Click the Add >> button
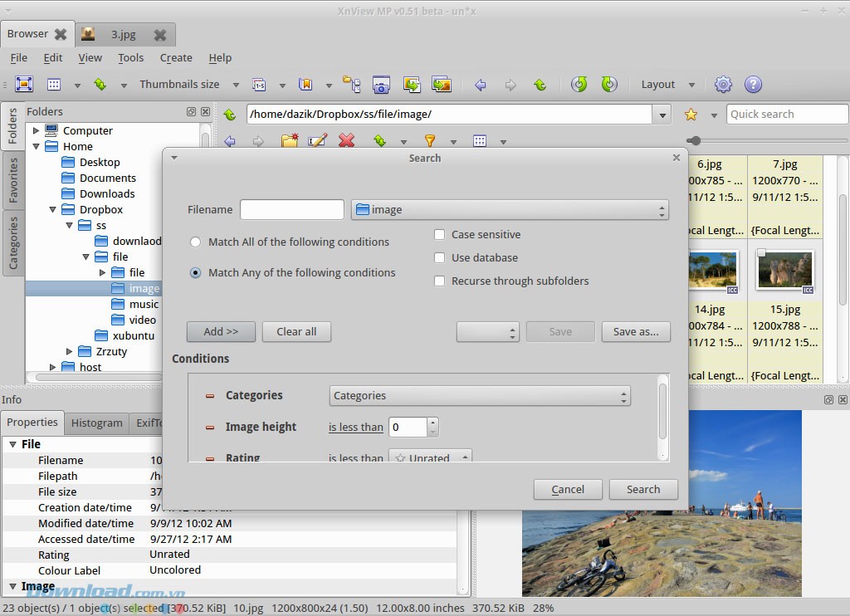This screenshot has width=850, height=616. coord(221,332)
